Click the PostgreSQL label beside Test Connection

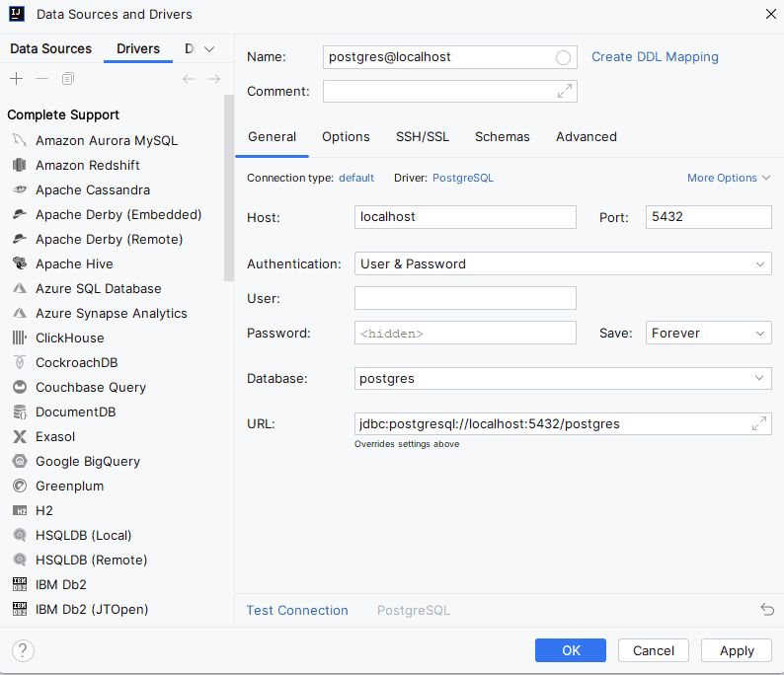tap(414, 610)
